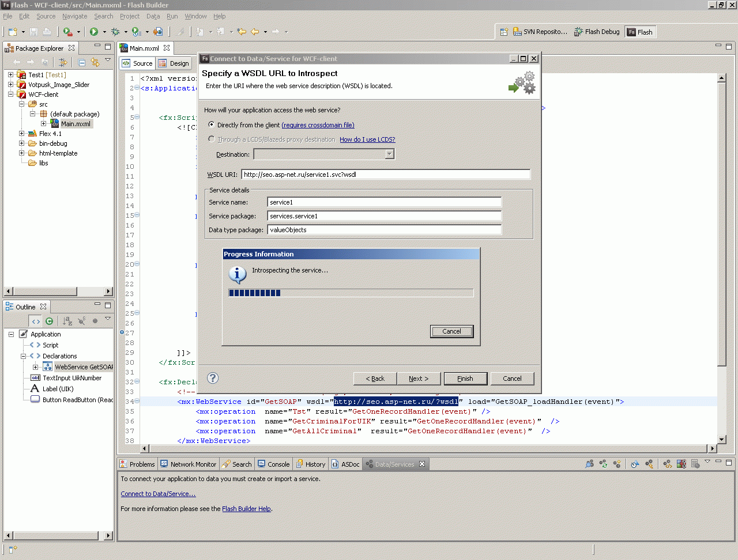738x560 pixels.
Task: Click the WSDL URI input field
Action: coord(386,175)
